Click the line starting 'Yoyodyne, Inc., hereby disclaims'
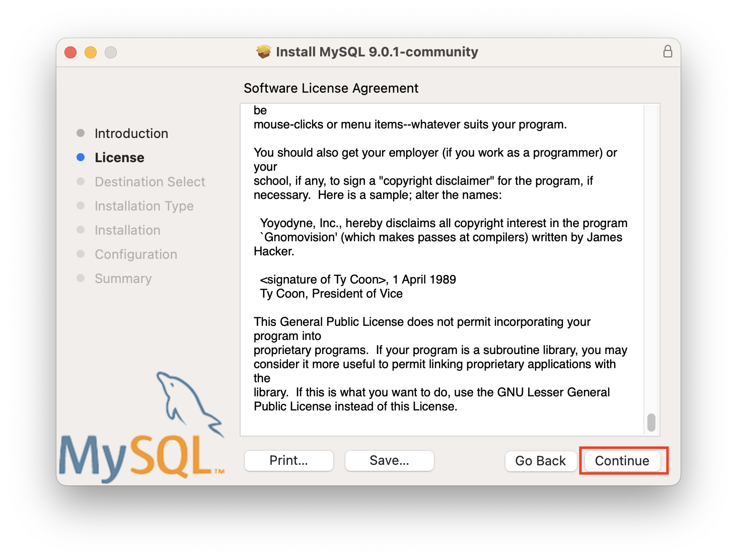737x560 pixels. pyautogui.click(x=444, y=223)
